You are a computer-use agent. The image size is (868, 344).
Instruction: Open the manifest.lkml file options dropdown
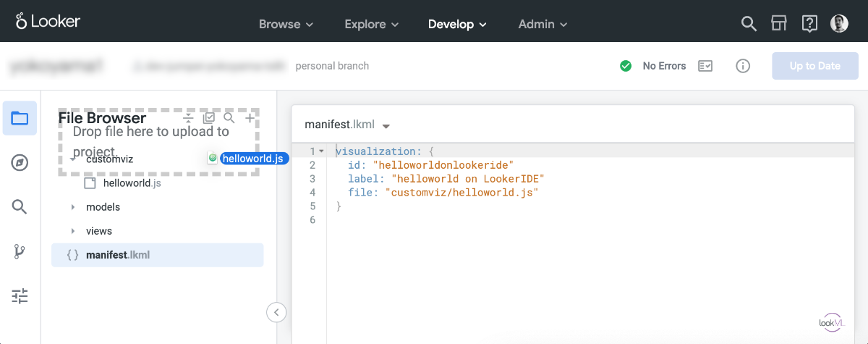[x=386, y=126]
